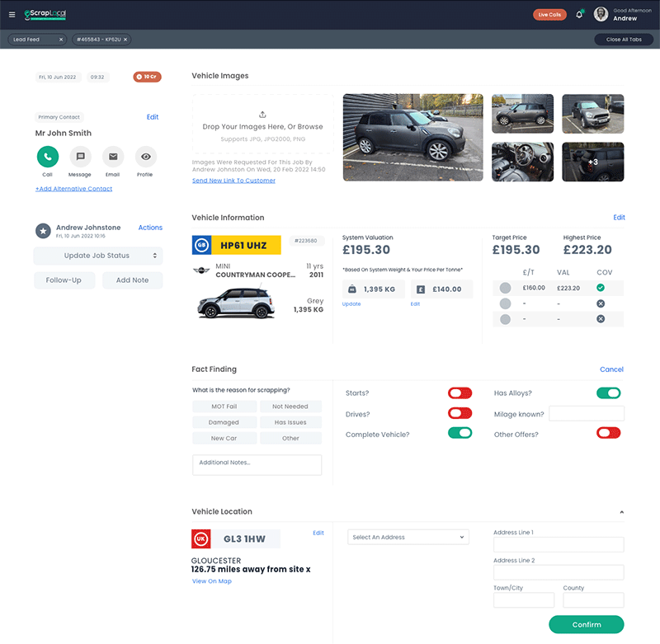The width and height of the screenshot is (660, 644).
Task: Open Actions for Andrew Johnstone
Action: (150, 228)
